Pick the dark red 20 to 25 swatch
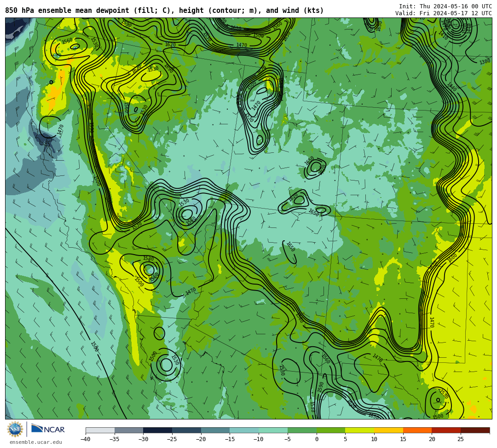Viewport: 497px width, 448px height. pyautogui.click(x=446, y=430)
